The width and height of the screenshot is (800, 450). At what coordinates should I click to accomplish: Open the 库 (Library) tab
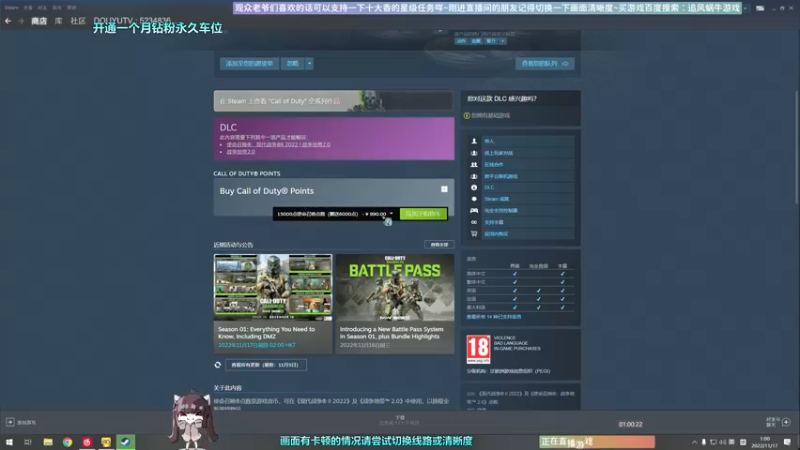click(59, 21)
